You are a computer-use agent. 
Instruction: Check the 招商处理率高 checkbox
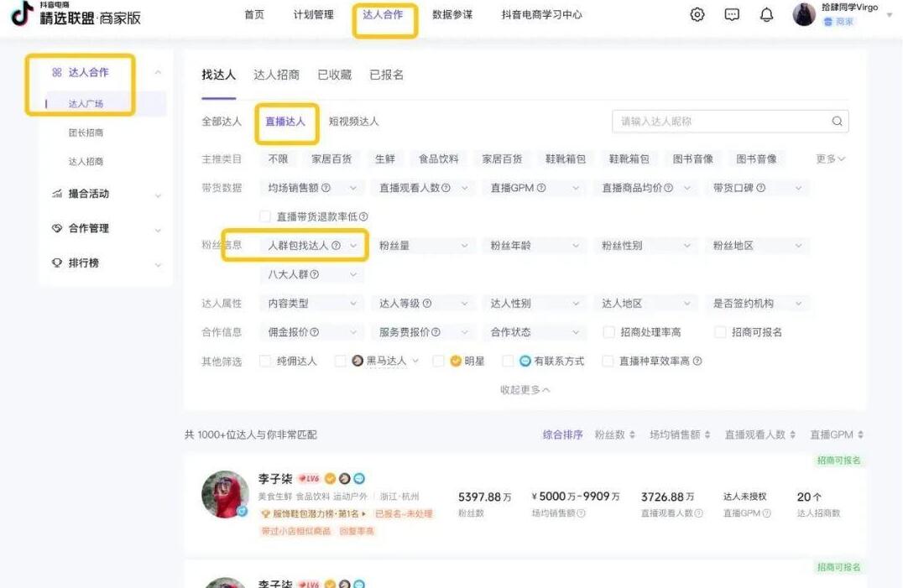[x=608, y=332]
